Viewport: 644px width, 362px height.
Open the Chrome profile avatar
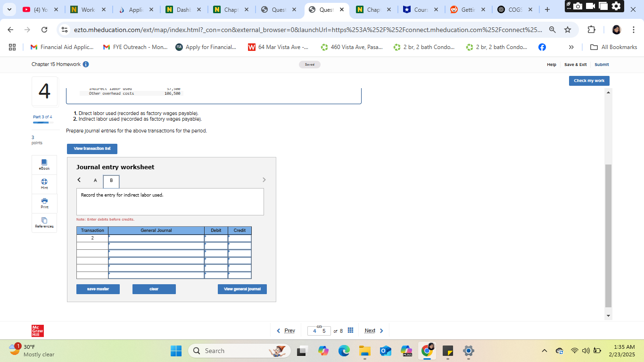pyautogui.click(x=616, y=30)
